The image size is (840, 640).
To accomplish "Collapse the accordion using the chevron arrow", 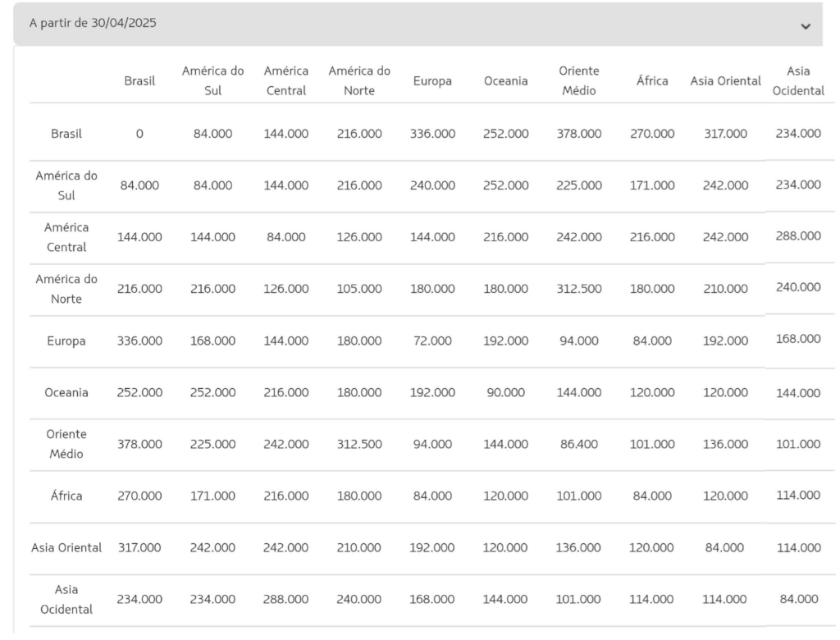I will [805, 26].
